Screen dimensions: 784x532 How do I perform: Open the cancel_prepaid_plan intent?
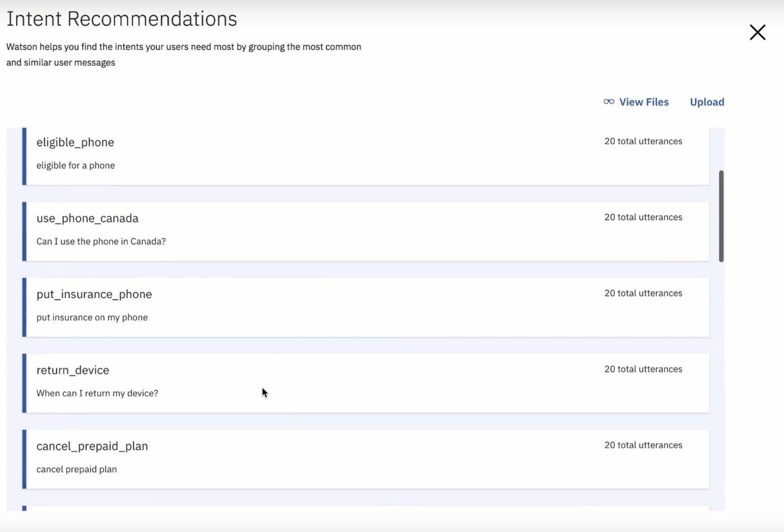(x=92, y=446)
